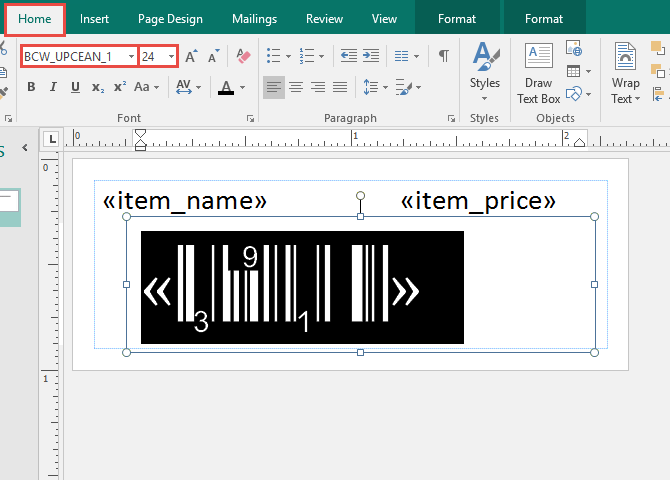The height and width of the screenshot is (480, 670).
Task: Increase paragraph indent
Action: pos(371,56)
